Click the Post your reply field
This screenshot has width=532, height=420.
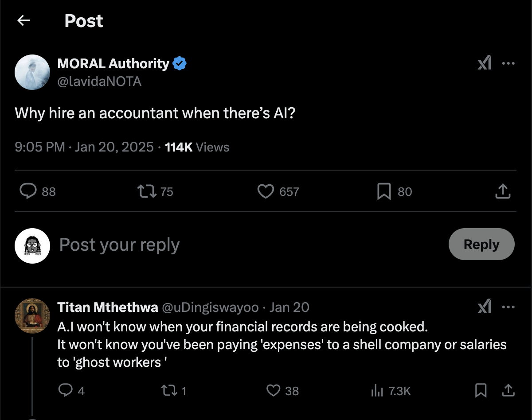[119, 245]
